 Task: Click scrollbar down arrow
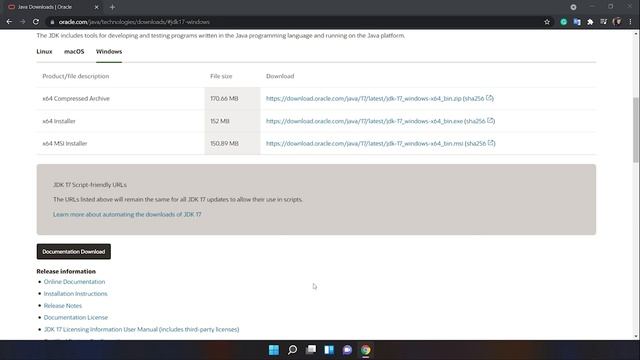[x=636, y=336]
